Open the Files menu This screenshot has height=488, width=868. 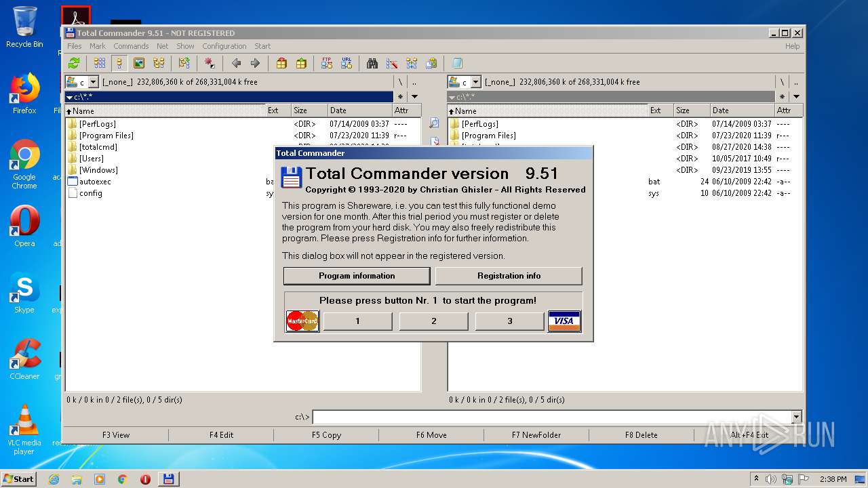pyautogui.click(x=75, y=46)
